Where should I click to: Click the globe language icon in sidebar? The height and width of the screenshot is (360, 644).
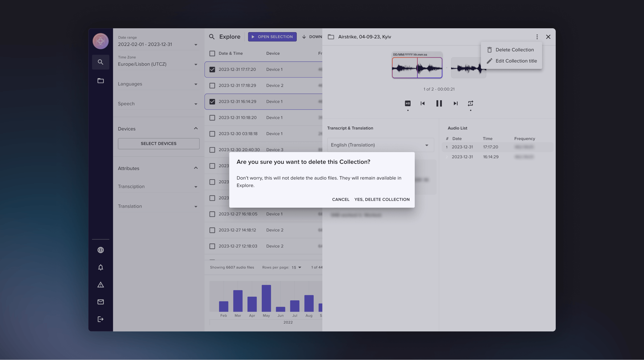tap(100, 250)
